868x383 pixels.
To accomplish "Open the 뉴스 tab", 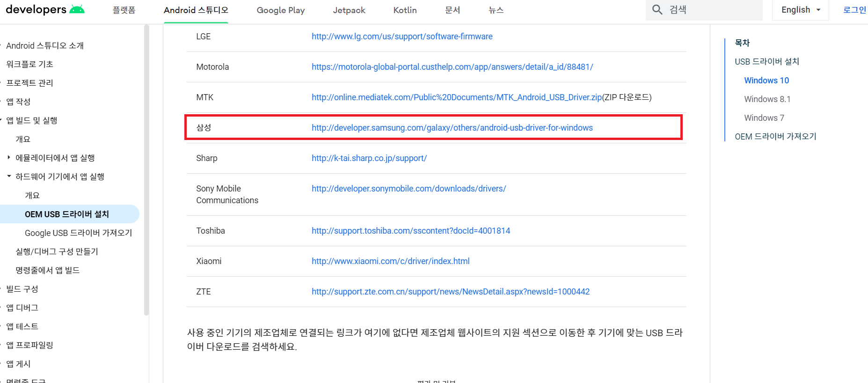I will tap(496, 10).
